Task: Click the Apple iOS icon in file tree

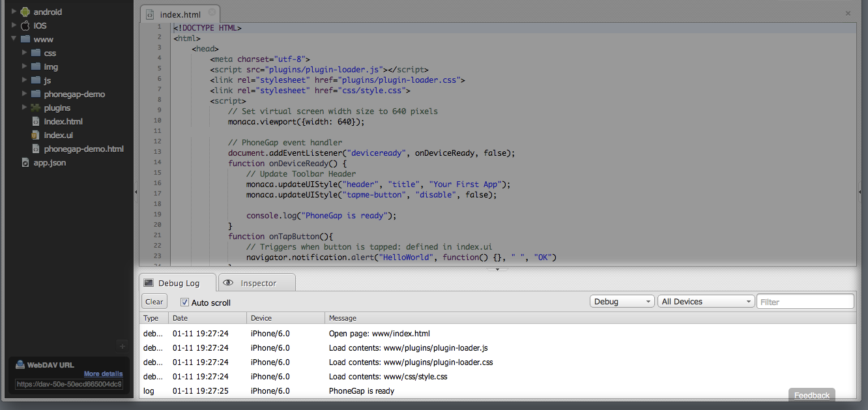Action: coord(25,25)
